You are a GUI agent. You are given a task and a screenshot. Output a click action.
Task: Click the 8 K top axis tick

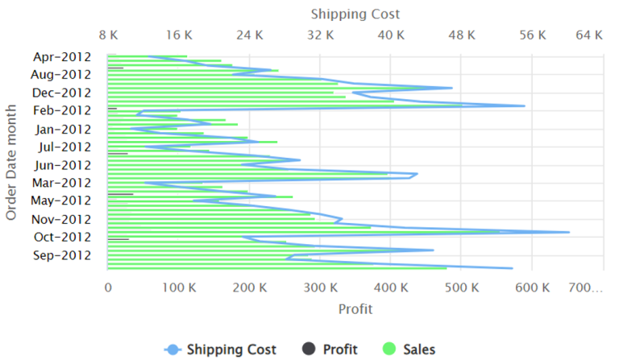pyautogui.click(x=108, y=35)
